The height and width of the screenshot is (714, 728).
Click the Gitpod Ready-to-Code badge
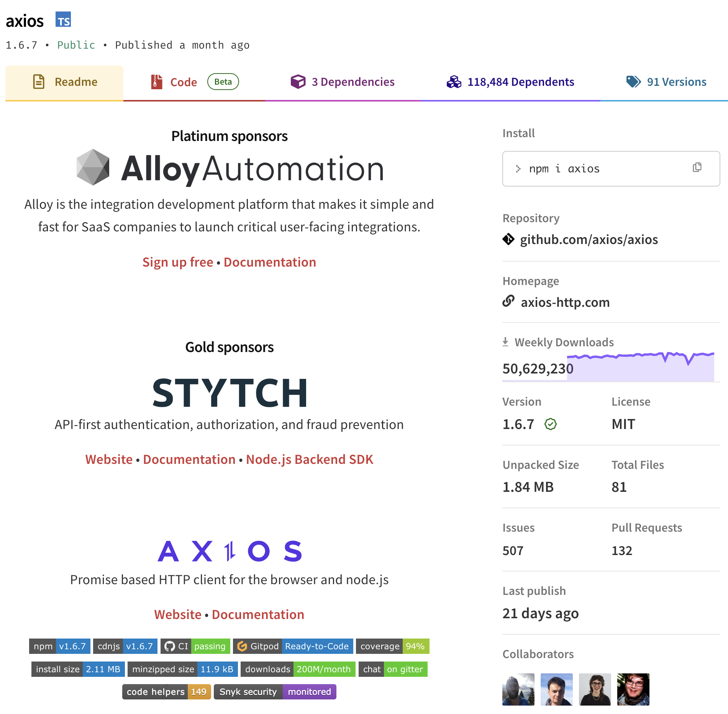(x=293, y=646)
